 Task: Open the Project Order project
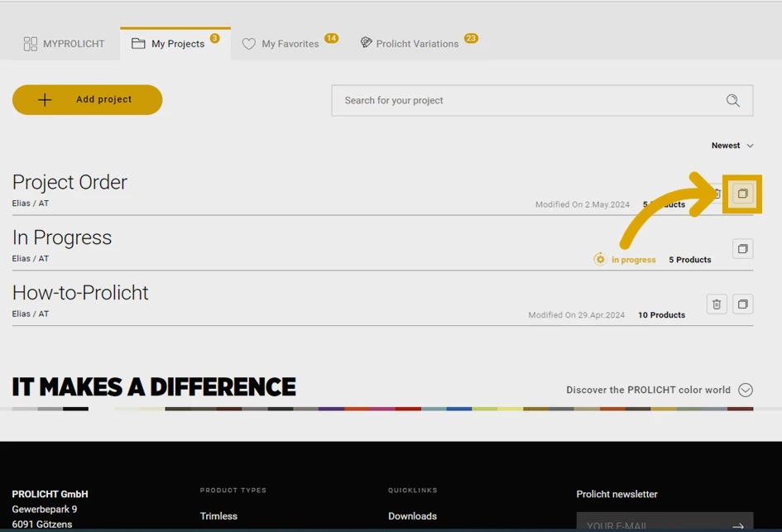pyautogui.click(x=70, y=182)
